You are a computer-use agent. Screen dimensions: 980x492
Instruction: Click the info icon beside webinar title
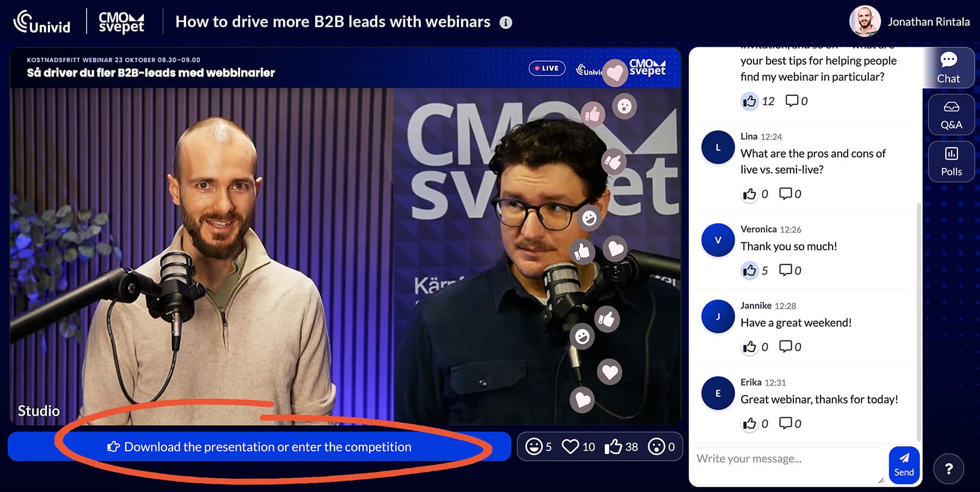coord(506,22)
